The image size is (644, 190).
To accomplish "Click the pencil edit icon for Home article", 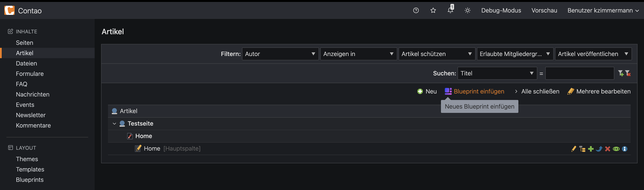I will coord(574,149).
